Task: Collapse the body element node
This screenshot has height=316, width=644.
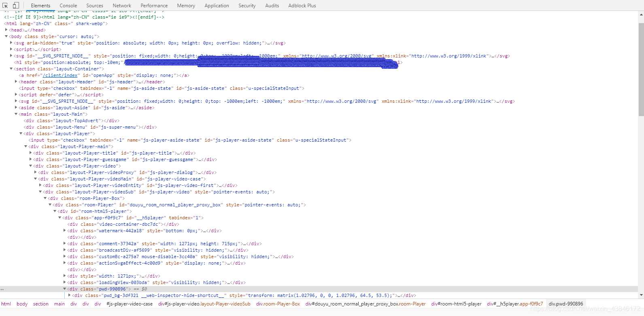Action: point(6,36)
